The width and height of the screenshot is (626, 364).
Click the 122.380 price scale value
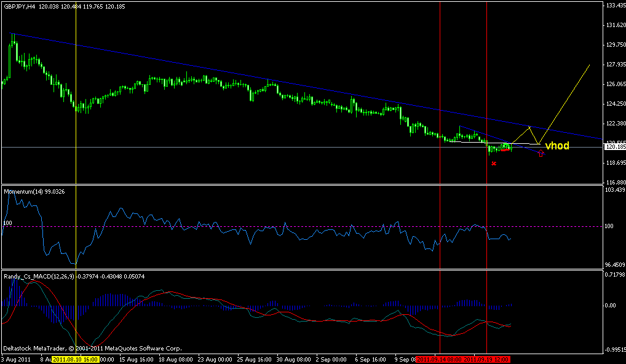(615, 124)
